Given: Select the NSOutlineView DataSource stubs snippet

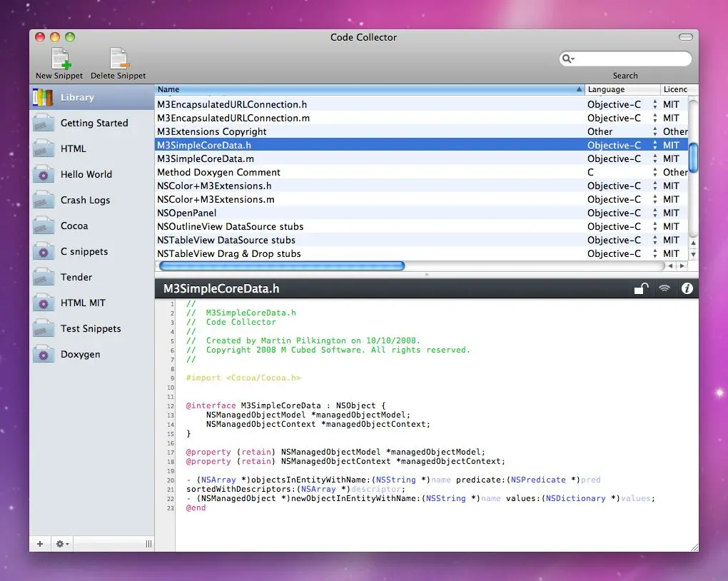Looking at the screenshot, I should tap(421, 227).
